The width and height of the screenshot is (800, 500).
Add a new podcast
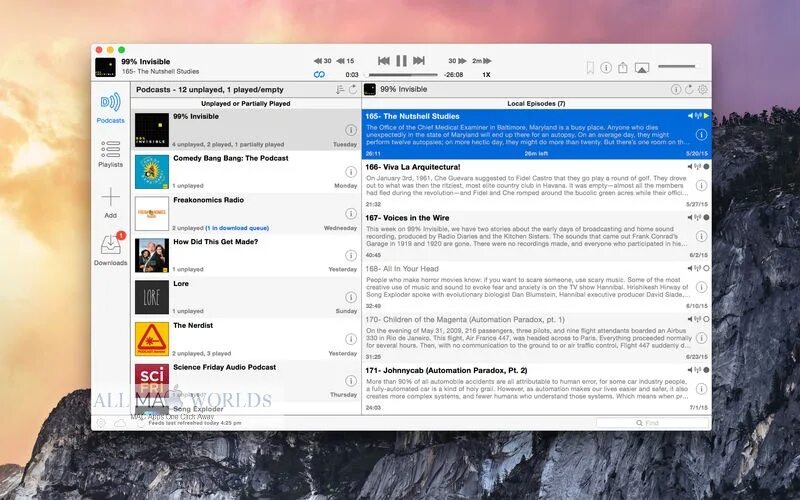(x=110, y=203)
